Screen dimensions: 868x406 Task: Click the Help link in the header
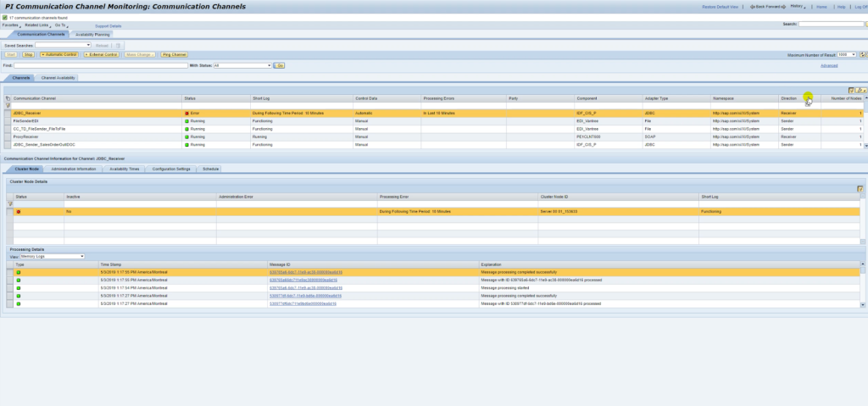point(842,7)
